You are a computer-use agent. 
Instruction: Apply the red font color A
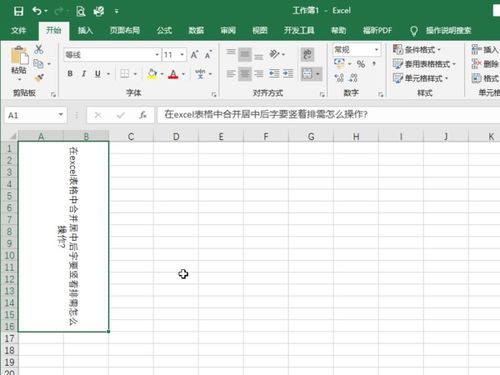tap(173, 74)
